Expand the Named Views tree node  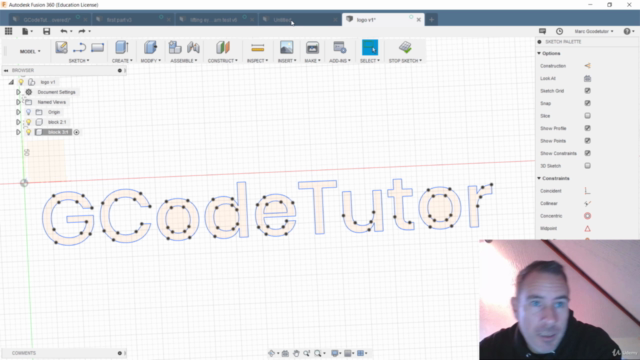[18, 102]
